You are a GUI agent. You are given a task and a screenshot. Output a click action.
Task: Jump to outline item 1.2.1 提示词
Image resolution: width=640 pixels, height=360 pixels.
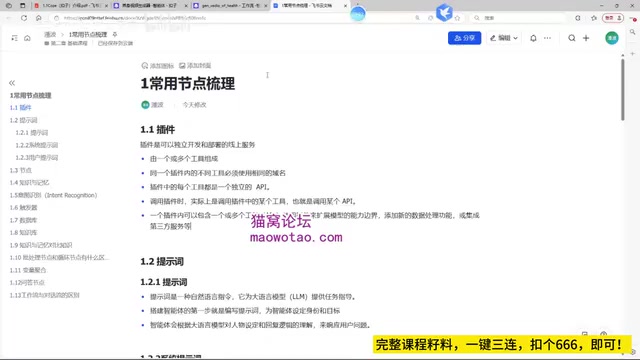32,133
